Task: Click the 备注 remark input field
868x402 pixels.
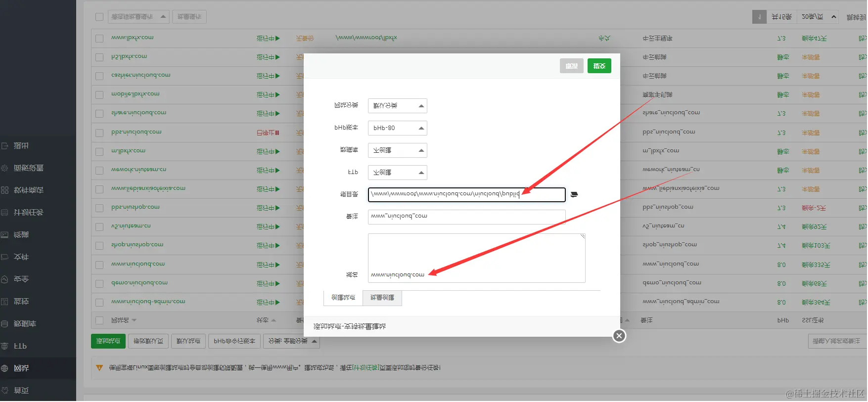Action: [466, 217]
